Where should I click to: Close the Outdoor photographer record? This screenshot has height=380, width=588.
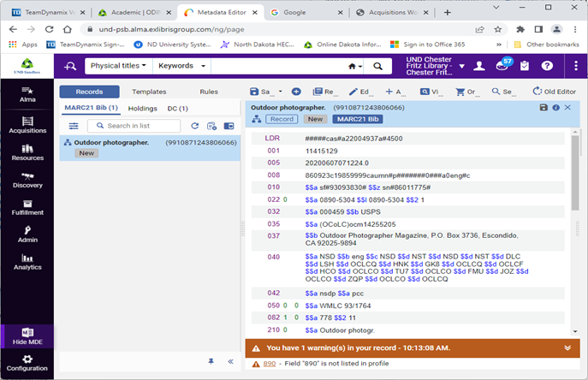click(x=567, y=108)
